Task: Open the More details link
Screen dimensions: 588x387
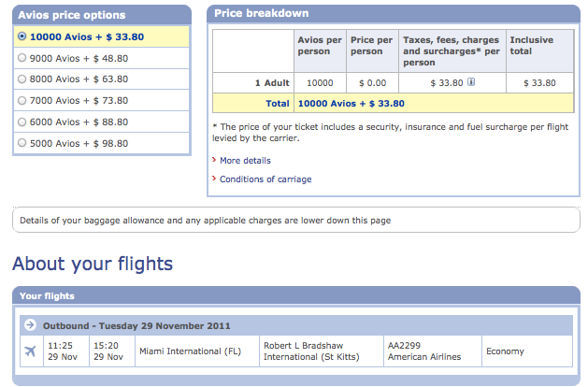Action: click(x=245, y=161)
